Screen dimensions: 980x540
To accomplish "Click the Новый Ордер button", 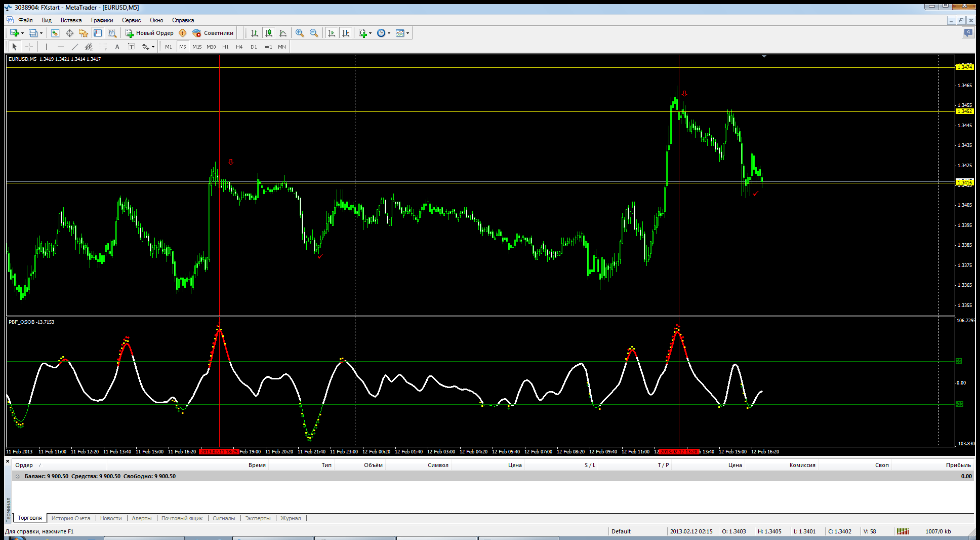I will pyautogui.click(x=149, y=33).
